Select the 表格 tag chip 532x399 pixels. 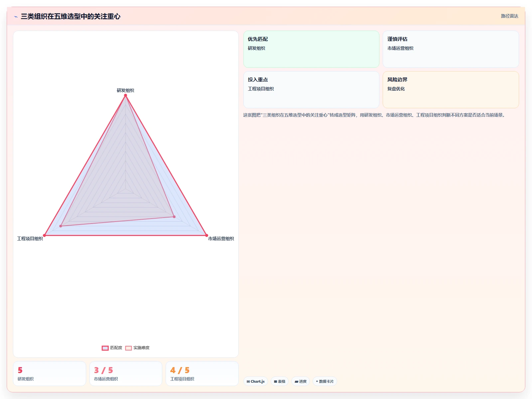(x=280, y=381)
